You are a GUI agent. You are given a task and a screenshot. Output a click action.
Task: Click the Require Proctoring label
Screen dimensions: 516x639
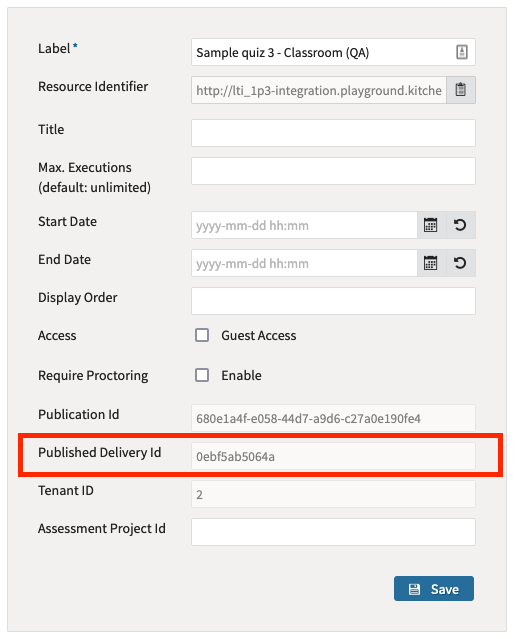93,376
